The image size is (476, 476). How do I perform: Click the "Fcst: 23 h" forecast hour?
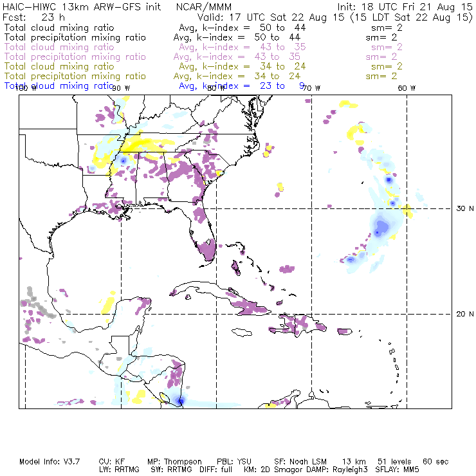[x=33, y=17]
